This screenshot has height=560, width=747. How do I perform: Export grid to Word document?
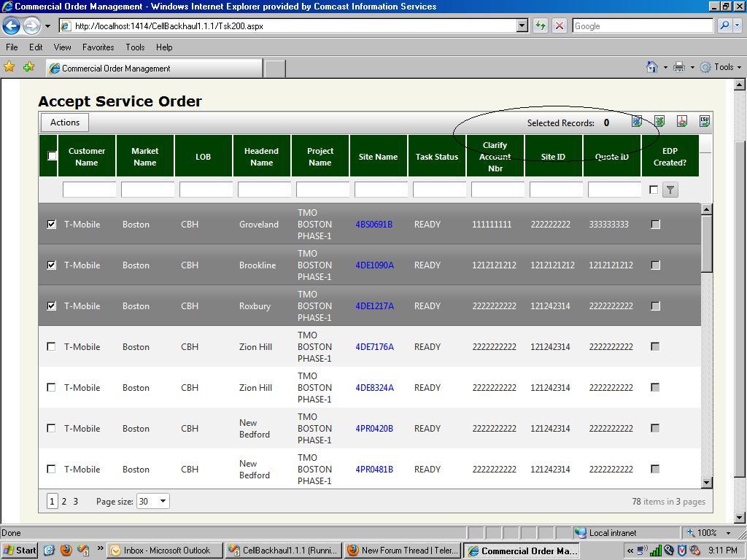point(636,122)
